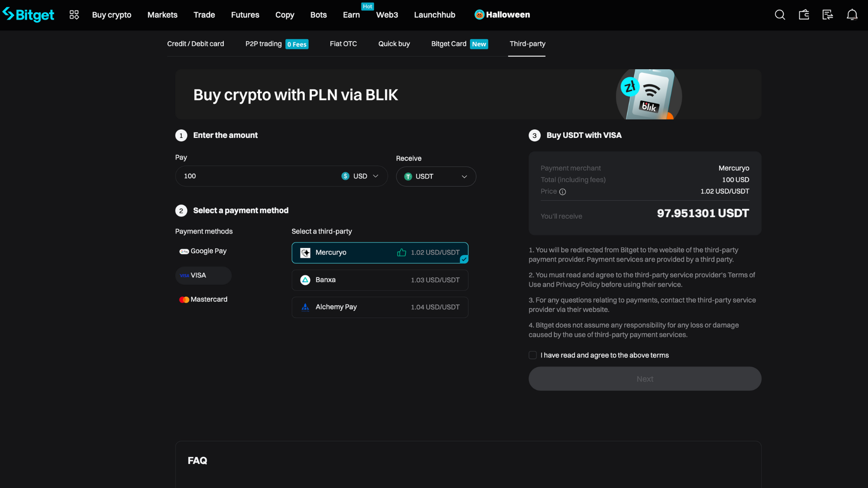Screen dimensions: 868x488
Task: Switch to the P2P trading tab
Action: click(264, 44)
